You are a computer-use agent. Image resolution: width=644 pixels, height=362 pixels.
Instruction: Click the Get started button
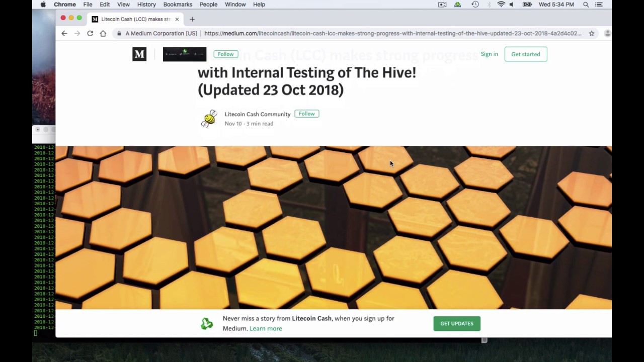[x=526, y=54]
